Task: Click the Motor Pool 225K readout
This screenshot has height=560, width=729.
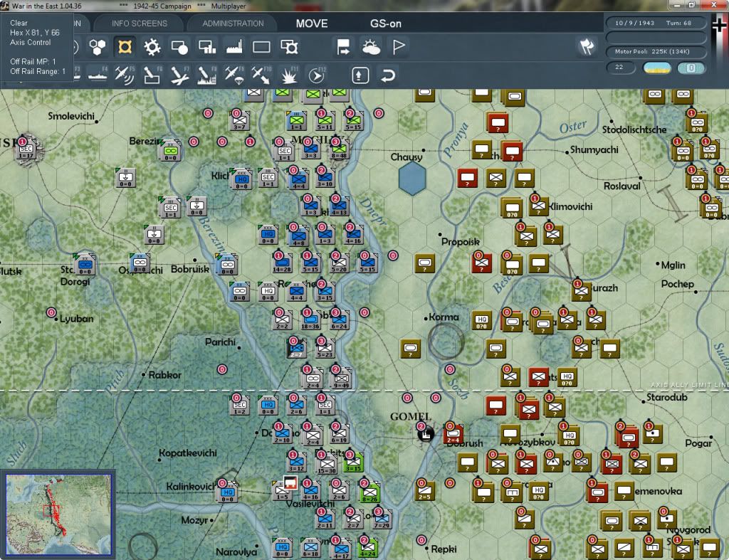Action: tap(656, 51)
